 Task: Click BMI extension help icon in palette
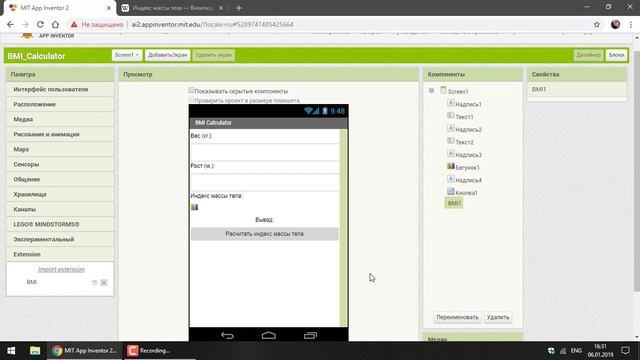coord(94,282)
